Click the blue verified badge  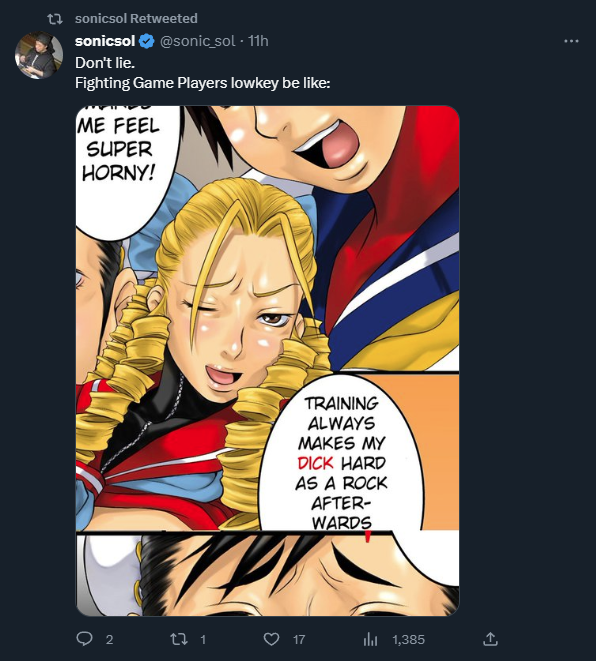(147, 41)
